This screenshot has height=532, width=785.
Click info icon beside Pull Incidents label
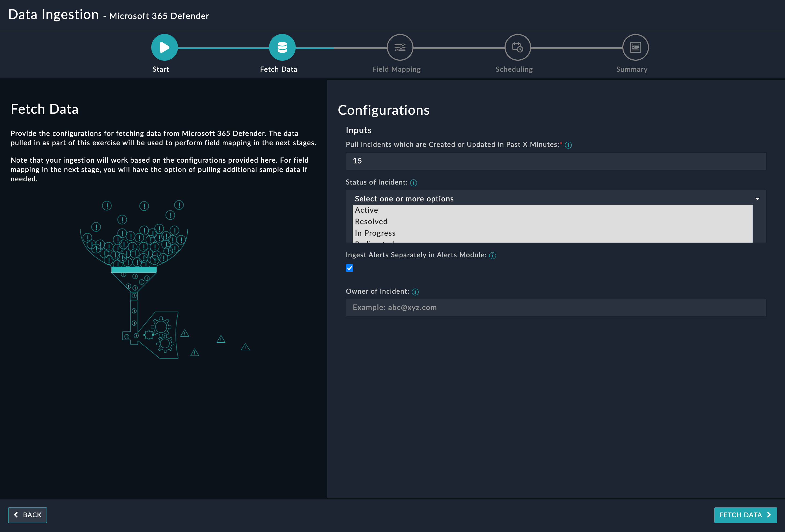click(x=568, y=145)
